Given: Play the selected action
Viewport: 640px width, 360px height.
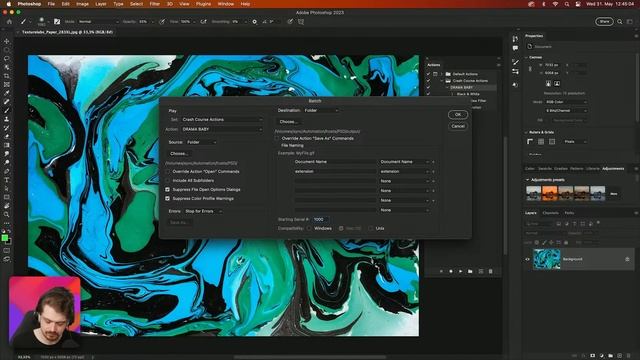Looking at the screenshot, I should click(x=460, y=271).
